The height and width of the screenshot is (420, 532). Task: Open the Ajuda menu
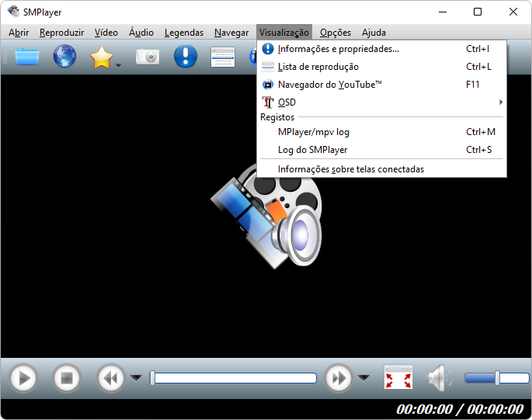pyautogui.click(x=374, y=33)
